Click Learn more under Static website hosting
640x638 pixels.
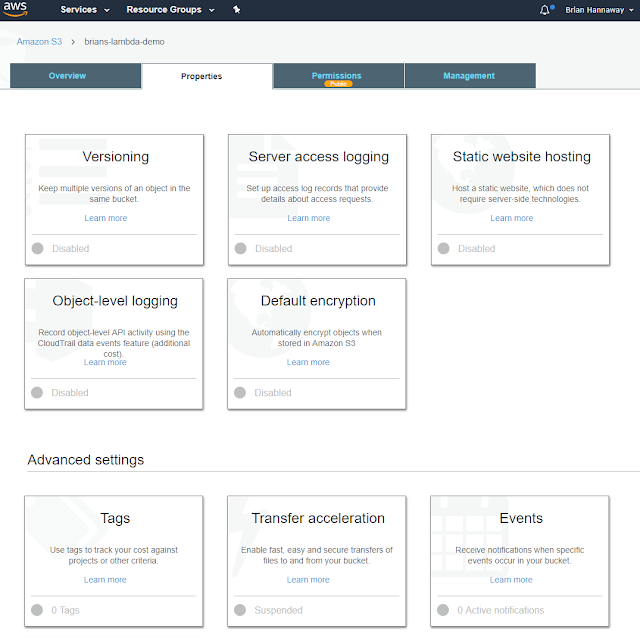coord(511,218)
